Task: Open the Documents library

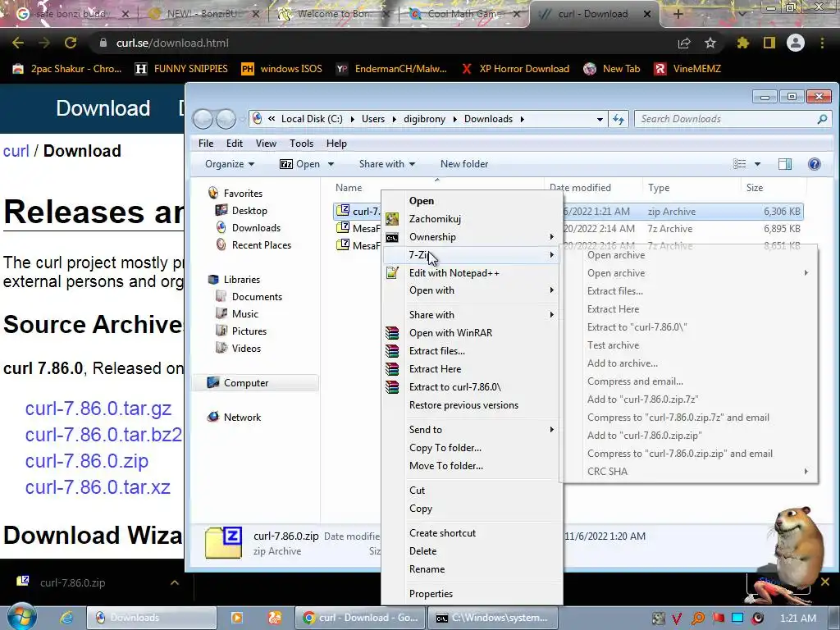Action: click(x=257, y=297)
